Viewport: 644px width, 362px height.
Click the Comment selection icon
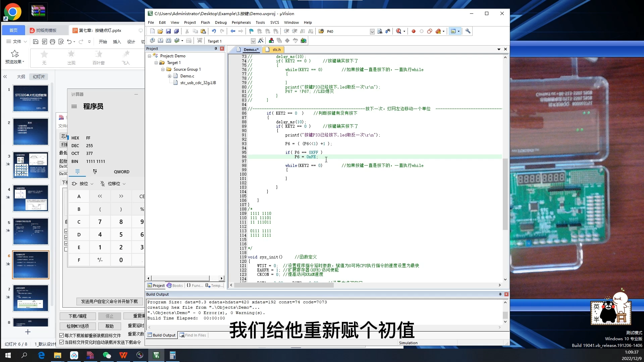pos(303,31)
